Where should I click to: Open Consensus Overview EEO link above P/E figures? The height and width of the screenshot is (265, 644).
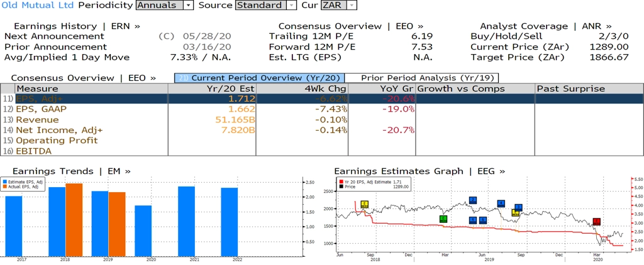click(x=351, y=26)
